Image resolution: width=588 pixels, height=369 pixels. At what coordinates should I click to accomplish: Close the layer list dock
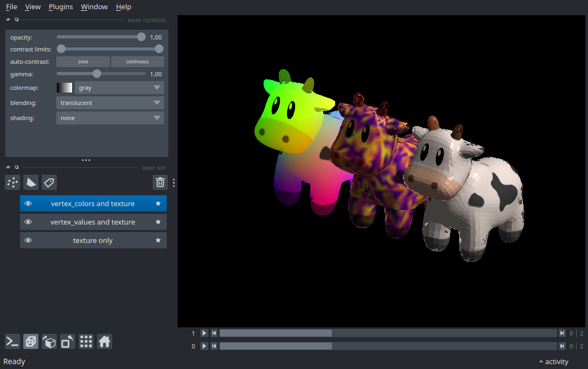[x=8, y=167]
